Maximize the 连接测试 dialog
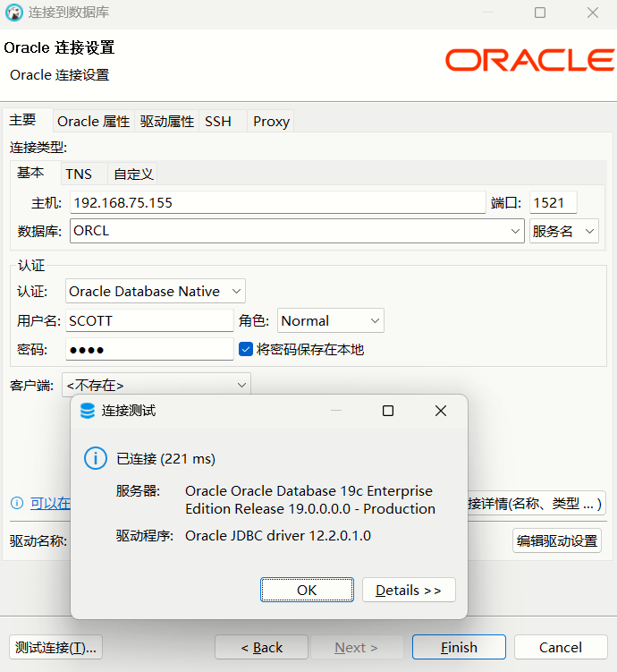Viewport: 617px width, 672px height. [388, 411]
